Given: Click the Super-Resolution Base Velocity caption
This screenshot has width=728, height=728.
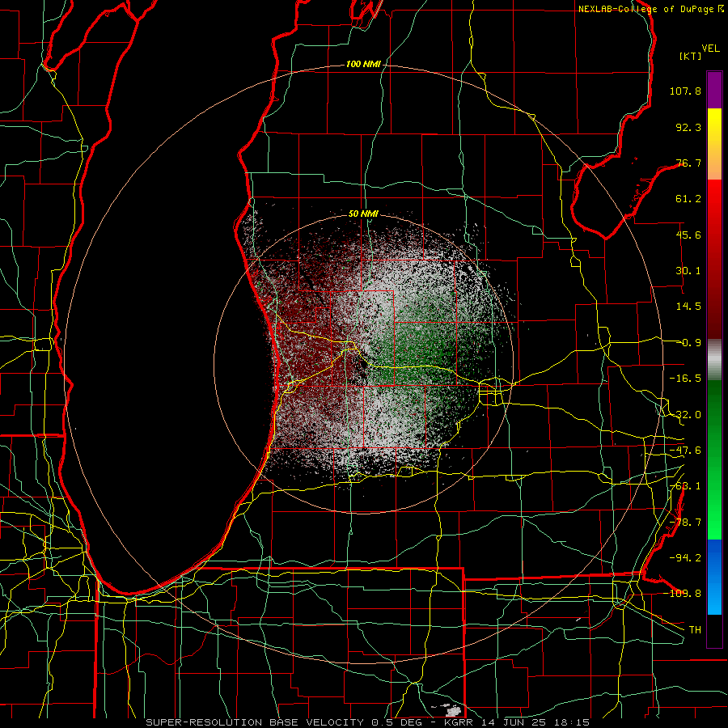Looking at the screenshot, I should click(368, 722).
